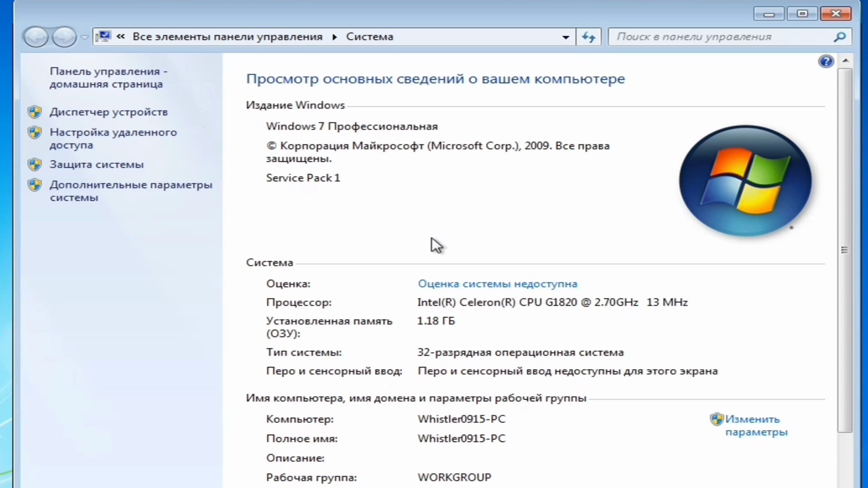Click shield icon beside 'Настройка удаленного доступа'
This screenshot has height=488, width=868.
pos(35,132)
